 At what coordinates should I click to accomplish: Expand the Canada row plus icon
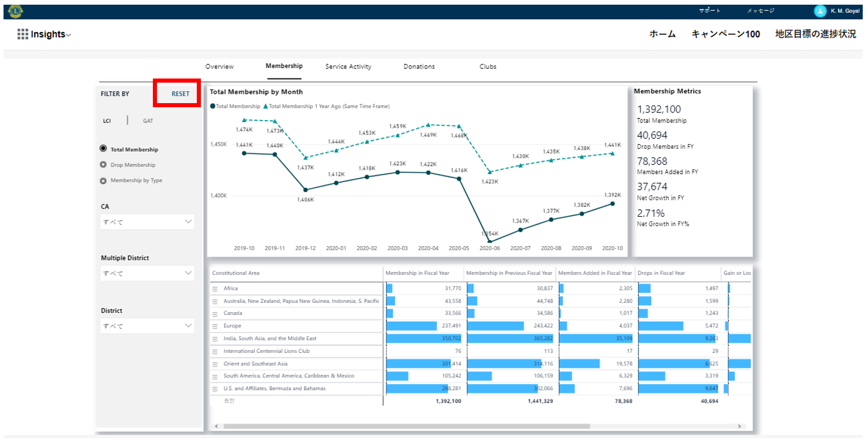click(x=215, y=313)
